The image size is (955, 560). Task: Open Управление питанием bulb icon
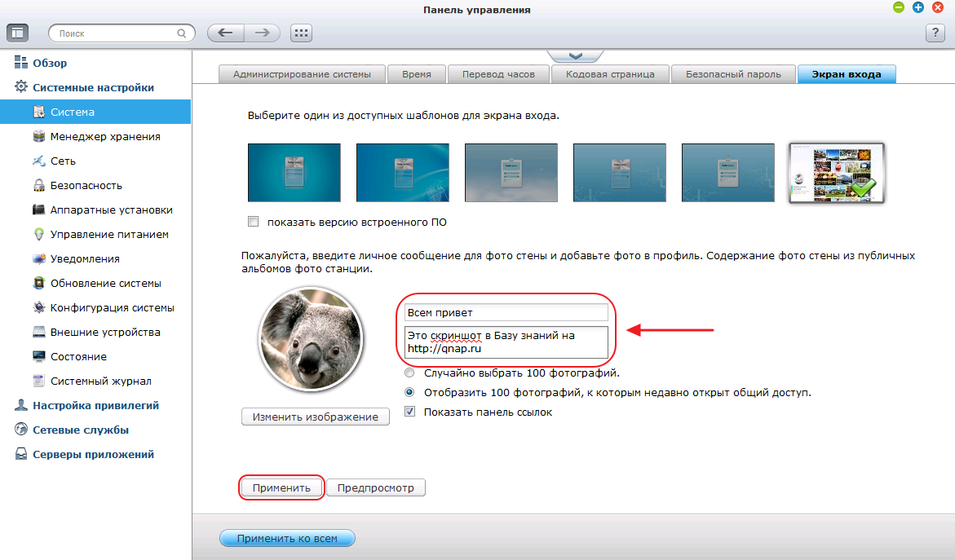click(39, 234)
